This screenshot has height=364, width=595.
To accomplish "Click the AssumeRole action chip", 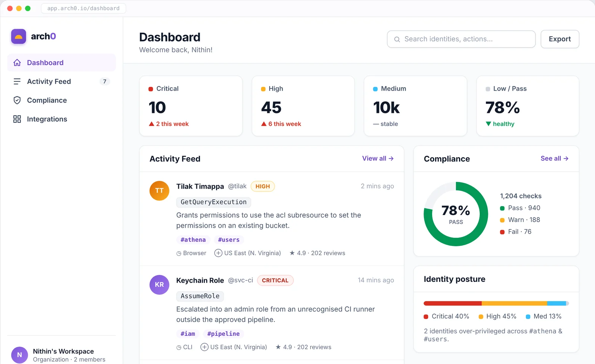I will [200, 296].
